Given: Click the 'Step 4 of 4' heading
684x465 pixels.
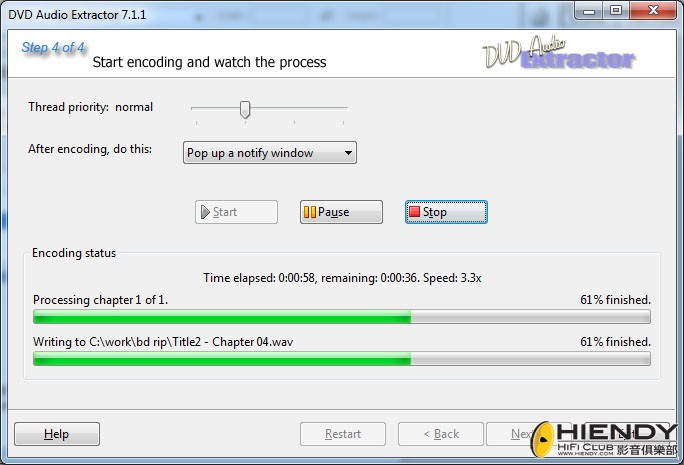Looking at the screenshot, I should click(53, 47).
